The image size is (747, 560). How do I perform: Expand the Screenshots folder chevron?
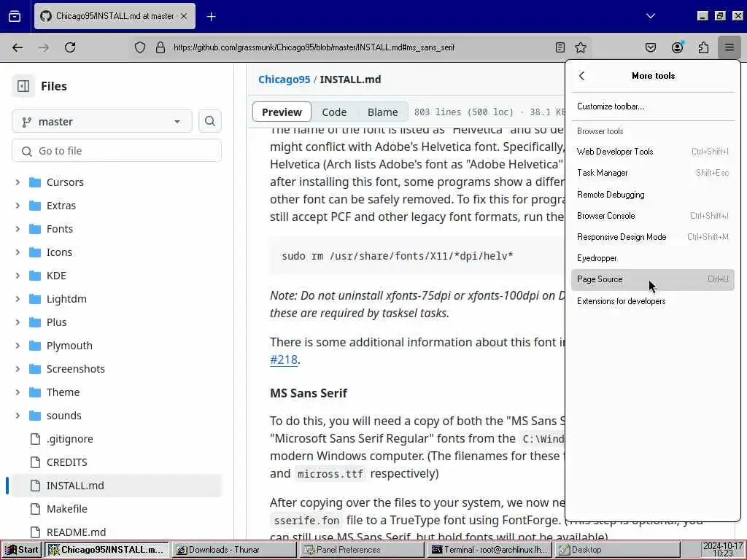18,369
